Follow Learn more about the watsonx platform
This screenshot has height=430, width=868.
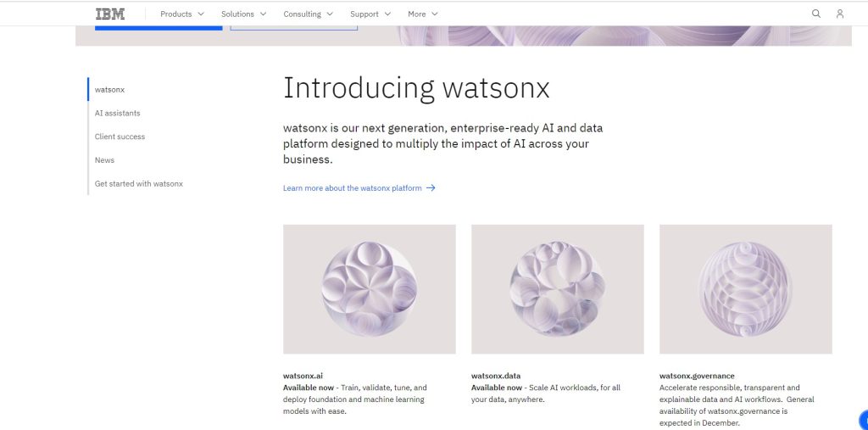point(352,187)
